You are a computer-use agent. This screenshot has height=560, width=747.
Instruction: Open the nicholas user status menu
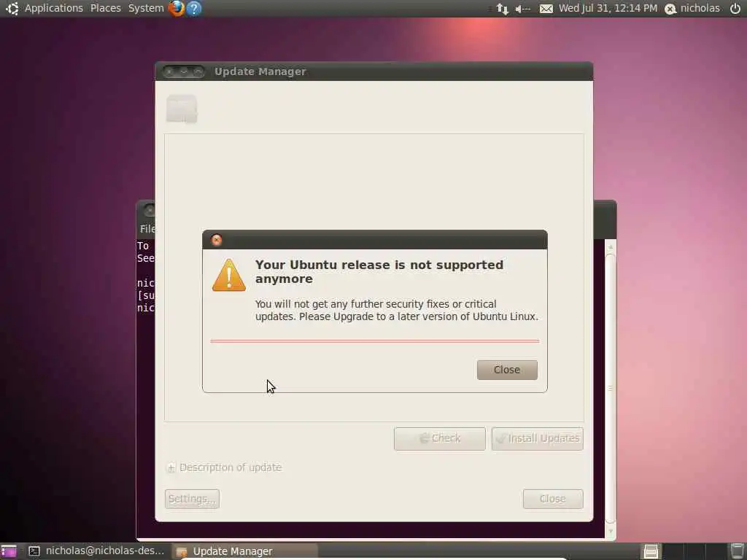pos(692,8)
